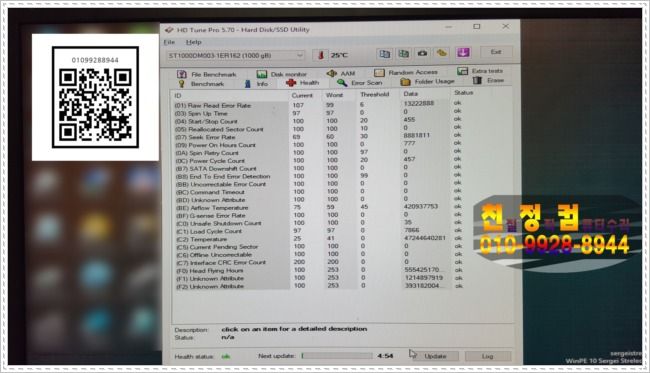Open the Info tab
650x373 pixels.
click(x=257, y=84)
